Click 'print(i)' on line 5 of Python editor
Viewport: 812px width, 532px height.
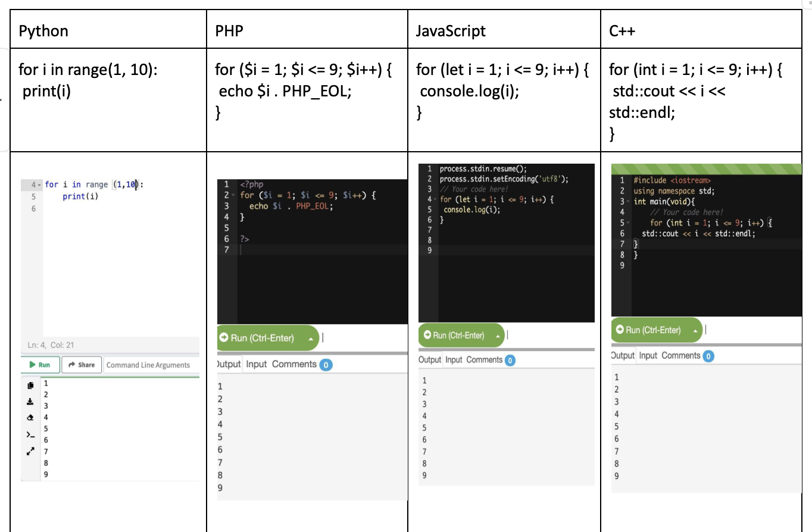click(x=80, y=197)
